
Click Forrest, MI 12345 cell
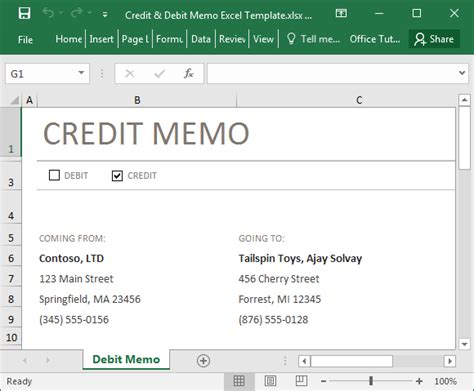280,299
